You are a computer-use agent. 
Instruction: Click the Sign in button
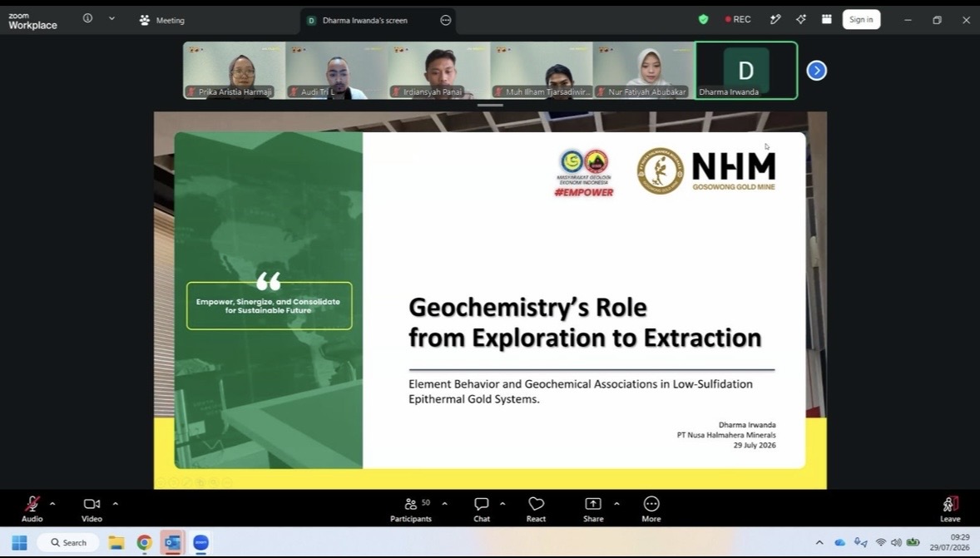click(x=861, y=19)
